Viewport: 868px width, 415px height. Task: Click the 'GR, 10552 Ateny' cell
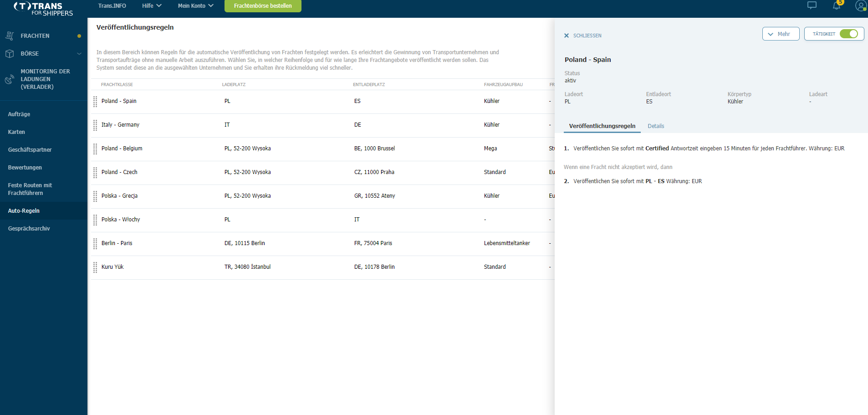click(x=374, y=196)
